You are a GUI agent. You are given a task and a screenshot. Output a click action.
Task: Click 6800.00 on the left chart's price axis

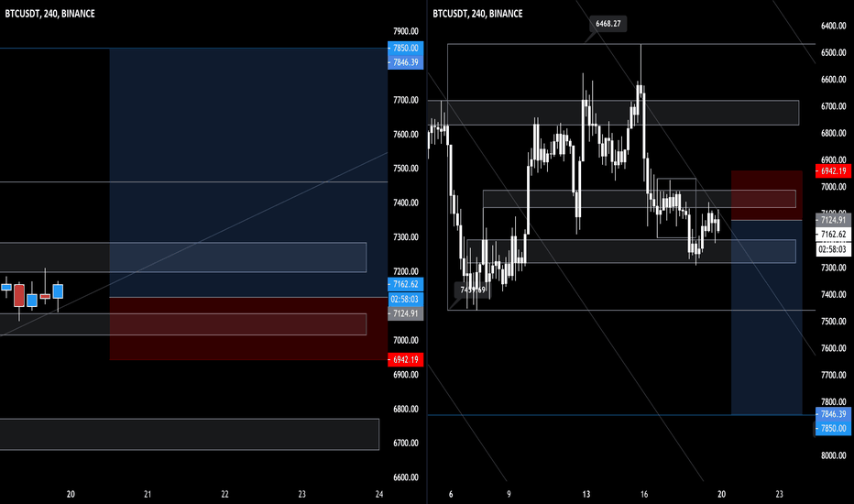406,410
